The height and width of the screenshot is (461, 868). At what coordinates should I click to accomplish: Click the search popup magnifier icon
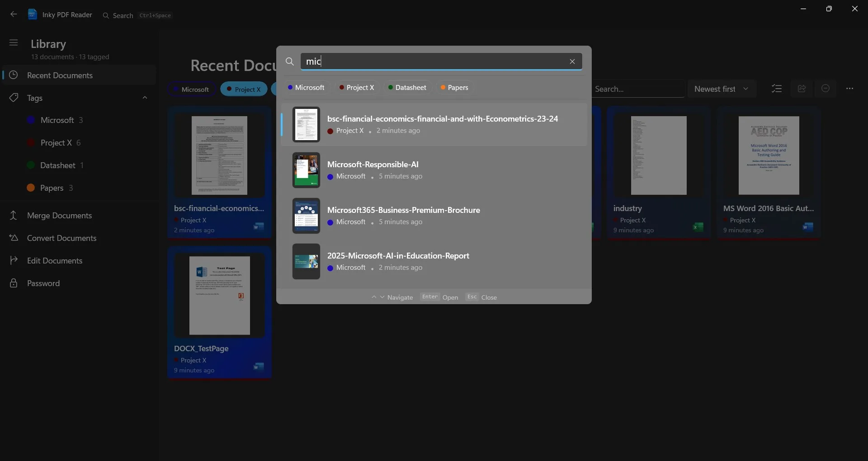coord(290,61)
